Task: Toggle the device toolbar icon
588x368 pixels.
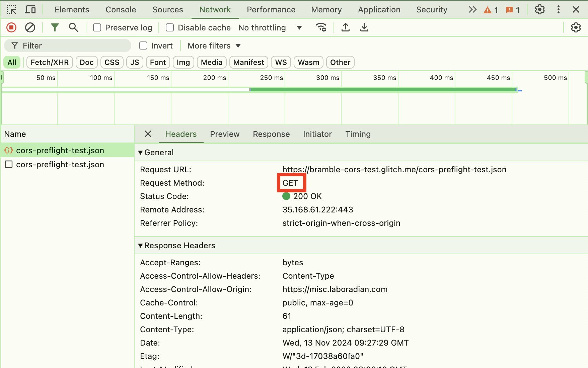Action: (30, 9)
